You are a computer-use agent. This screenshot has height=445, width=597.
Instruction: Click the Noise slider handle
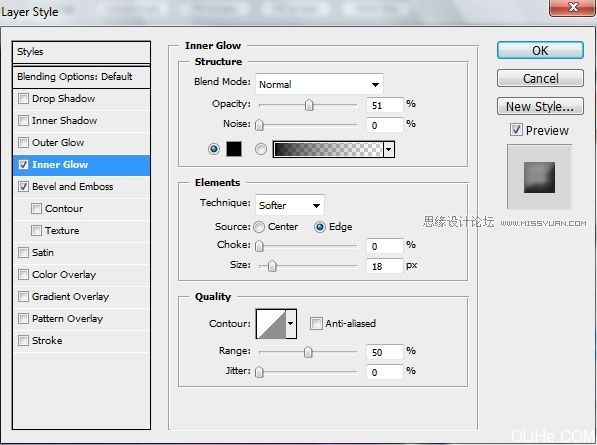point(259,125)
